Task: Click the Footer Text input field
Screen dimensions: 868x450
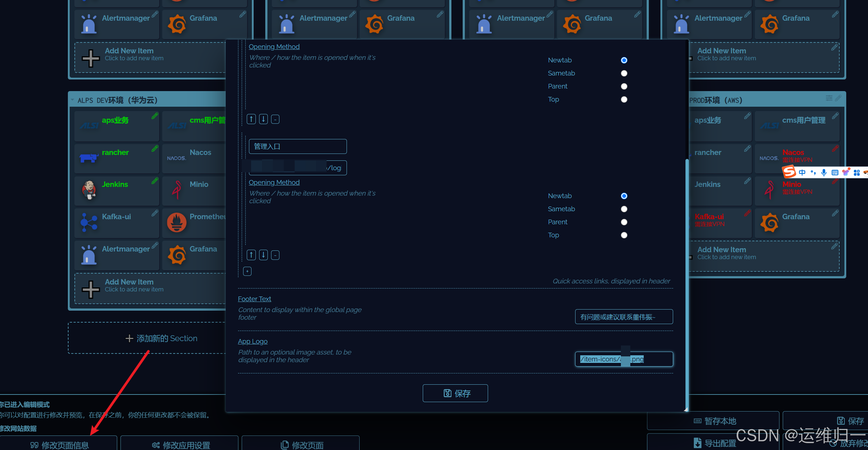Action: click(623, 317)
